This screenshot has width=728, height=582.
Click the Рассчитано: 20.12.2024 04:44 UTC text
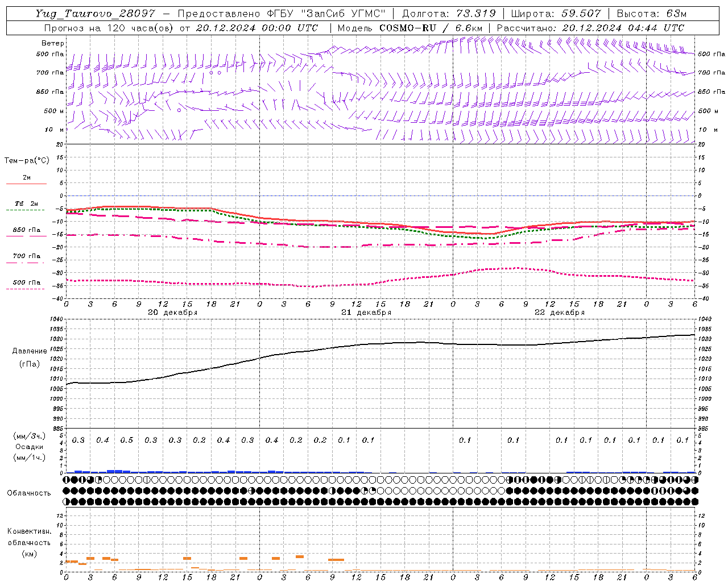coord(590,28)
